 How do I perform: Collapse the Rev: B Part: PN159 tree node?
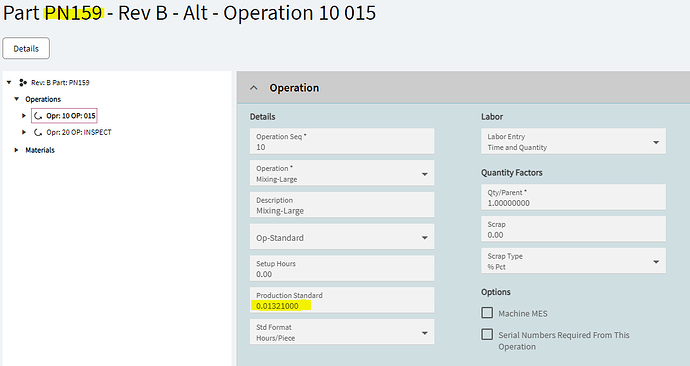pos(9,82)
